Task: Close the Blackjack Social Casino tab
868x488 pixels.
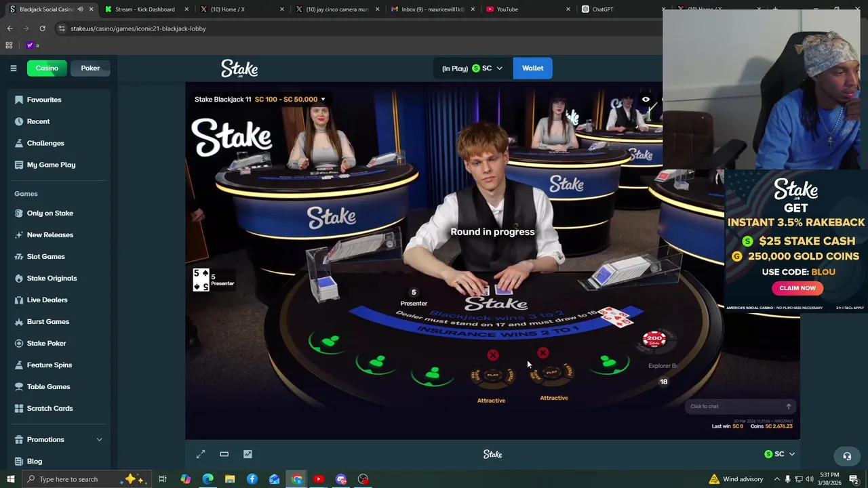Action: point(91,9)
